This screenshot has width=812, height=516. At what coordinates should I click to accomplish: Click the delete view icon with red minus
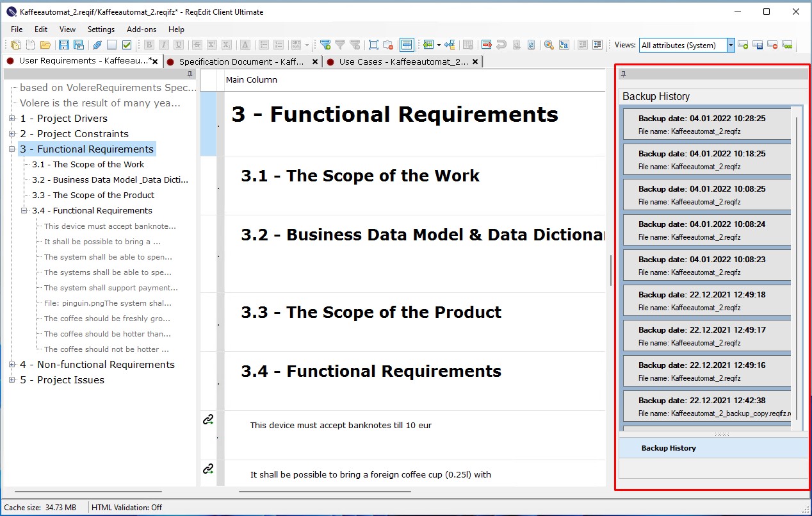[772, 45]
